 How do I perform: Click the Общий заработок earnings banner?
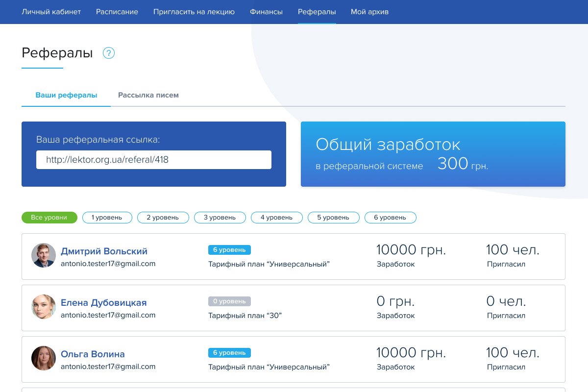coord(433,154)
